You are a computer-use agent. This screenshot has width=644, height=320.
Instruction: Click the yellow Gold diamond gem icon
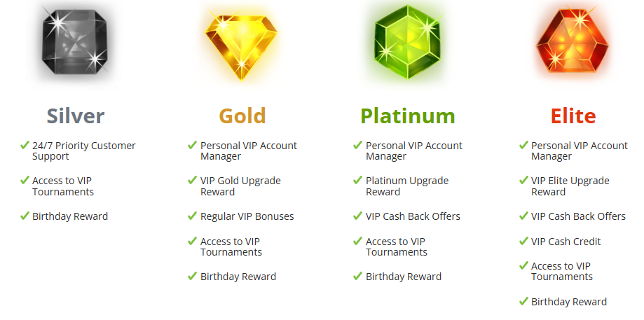click(242, 46)
